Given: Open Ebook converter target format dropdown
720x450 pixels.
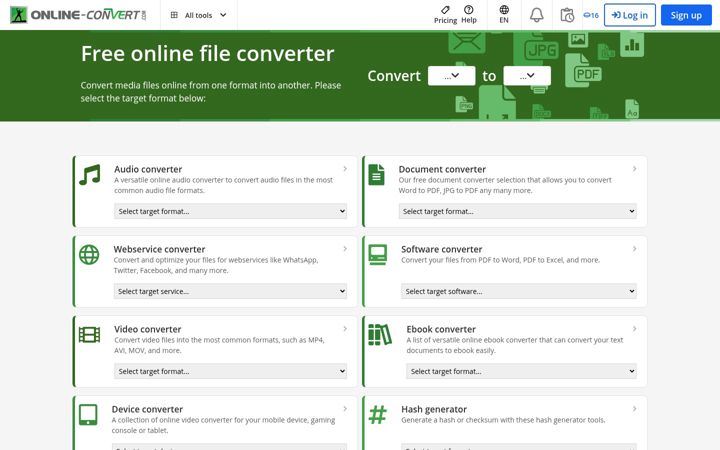Looking at the screenshot, I should tap(521, 371).
